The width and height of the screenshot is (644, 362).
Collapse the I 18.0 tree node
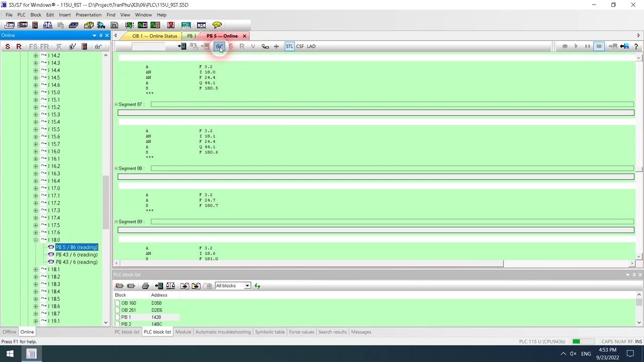(36, 240)
